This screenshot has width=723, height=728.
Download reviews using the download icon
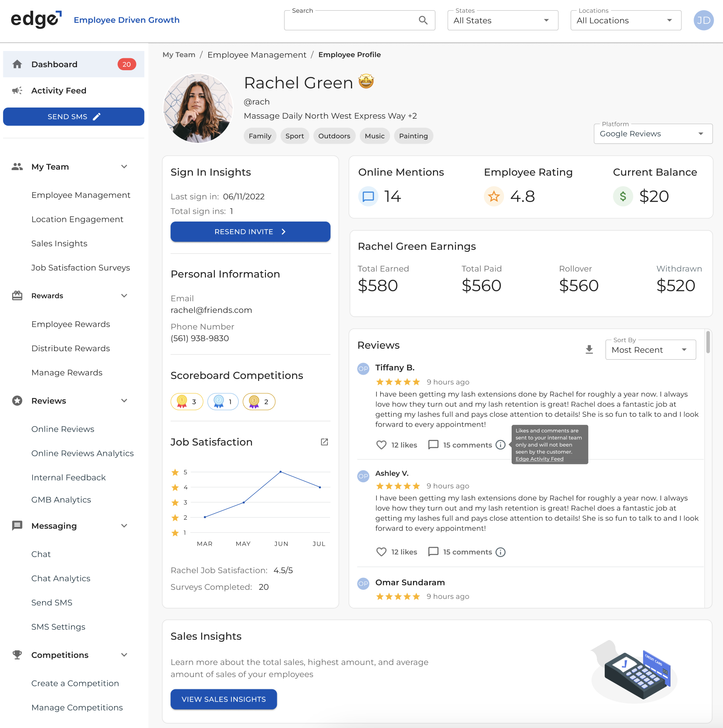[589, 349]
